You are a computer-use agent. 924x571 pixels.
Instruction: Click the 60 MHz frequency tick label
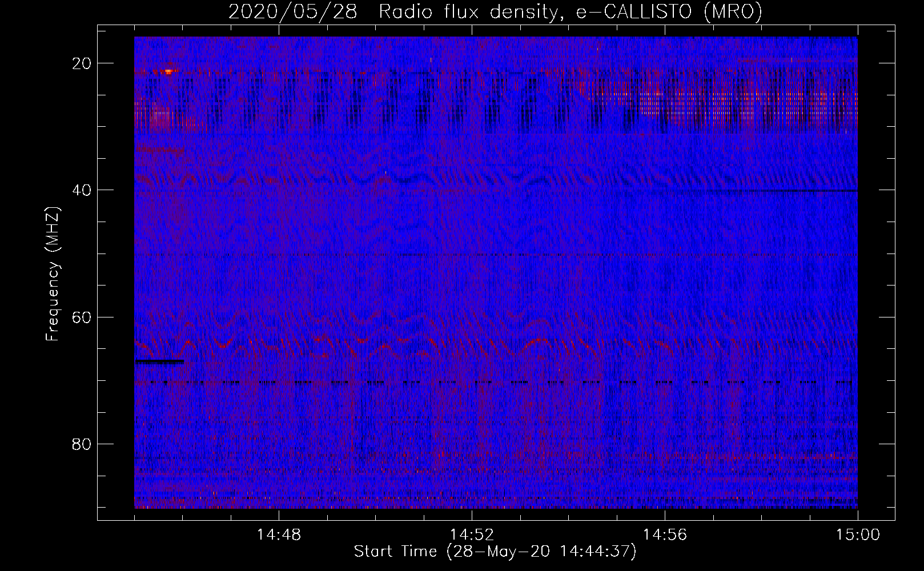coord(82,317)
